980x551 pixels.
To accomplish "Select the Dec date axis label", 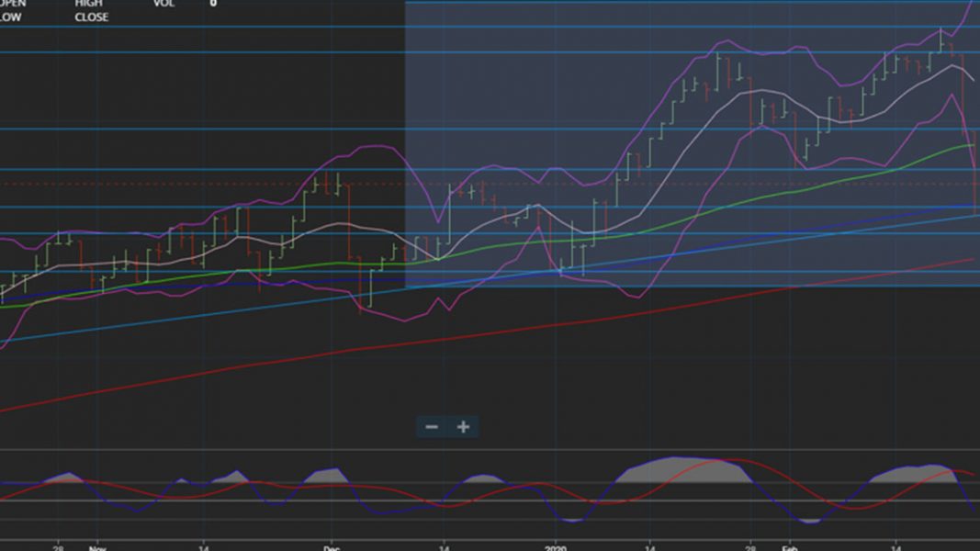I will pyautogui.click(x=331, y=547).
